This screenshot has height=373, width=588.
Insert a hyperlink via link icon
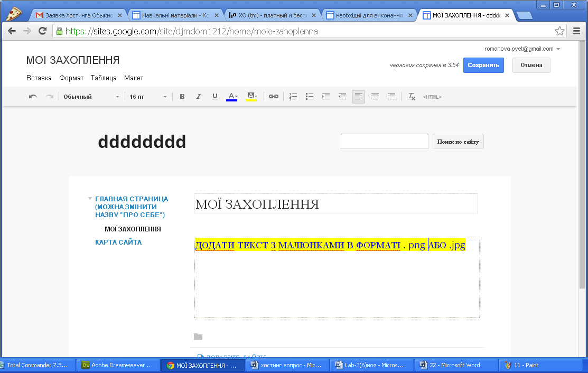tap(274, 97)
